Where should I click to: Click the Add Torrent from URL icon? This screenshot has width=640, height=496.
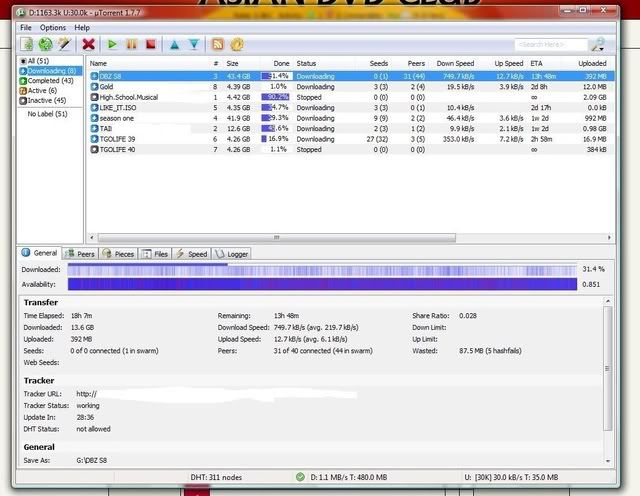coord(45,44)
